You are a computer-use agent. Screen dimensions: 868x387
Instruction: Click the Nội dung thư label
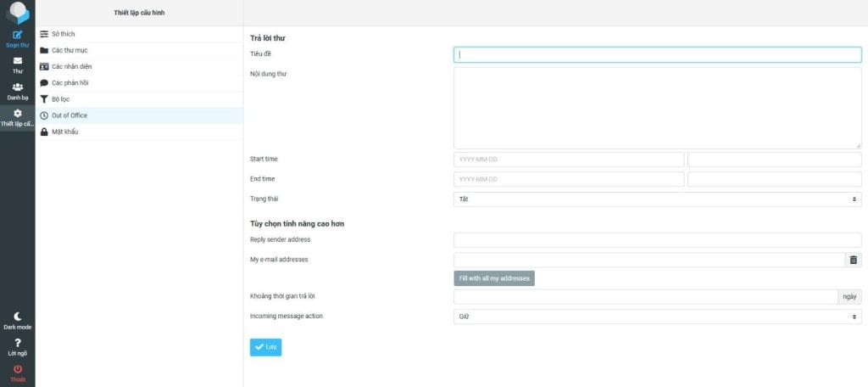click(x=268, y=74)
